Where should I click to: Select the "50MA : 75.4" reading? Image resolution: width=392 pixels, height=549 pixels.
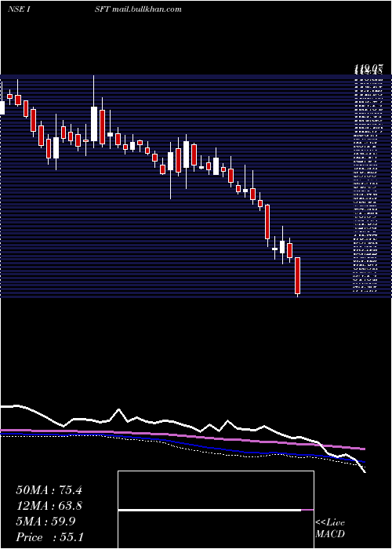49,490
